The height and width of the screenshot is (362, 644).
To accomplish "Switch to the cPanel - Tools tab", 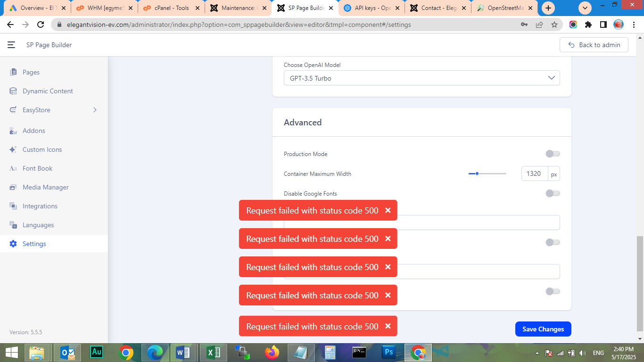I will [x=171, y=8].
